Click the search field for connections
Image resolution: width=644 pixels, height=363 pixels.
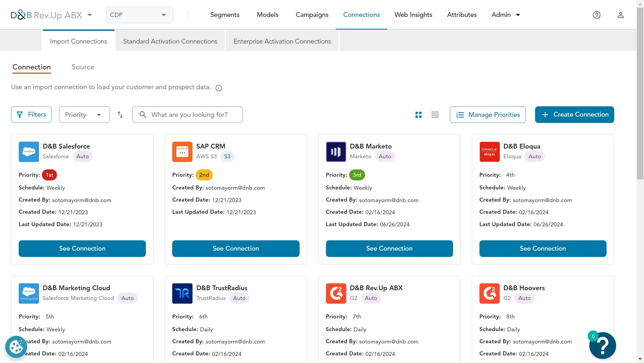[188, 114]
